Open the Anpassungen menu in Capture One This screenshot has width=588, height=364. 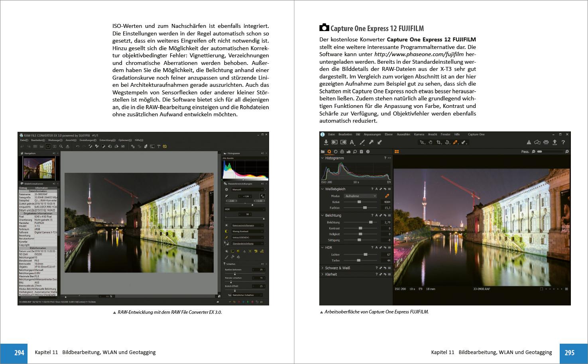372,135
